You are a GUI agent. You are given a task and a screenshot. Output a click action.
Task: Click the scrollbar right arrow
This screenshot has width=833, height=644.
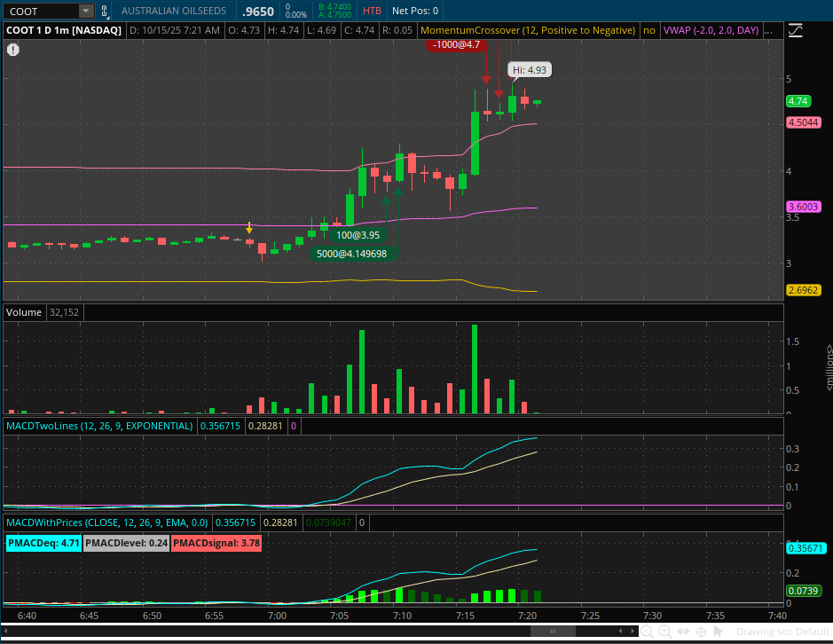click(x=633, y=632)
